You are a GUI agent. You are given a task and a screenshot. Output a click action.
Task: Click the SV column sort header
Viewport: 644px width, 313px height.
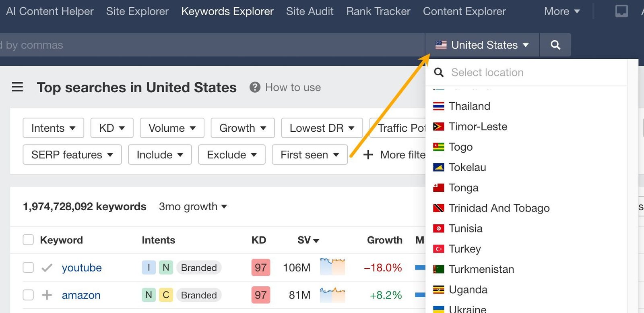tap(308, 240)
